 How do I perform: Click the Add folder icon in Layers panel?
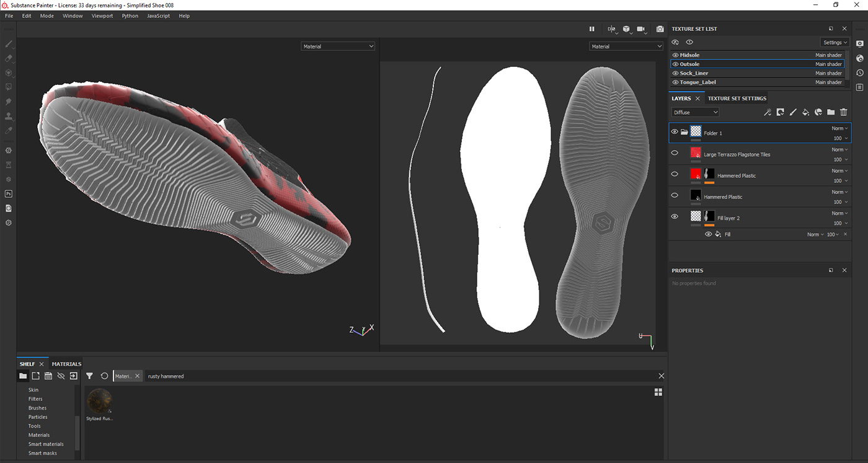coord(831,112)
